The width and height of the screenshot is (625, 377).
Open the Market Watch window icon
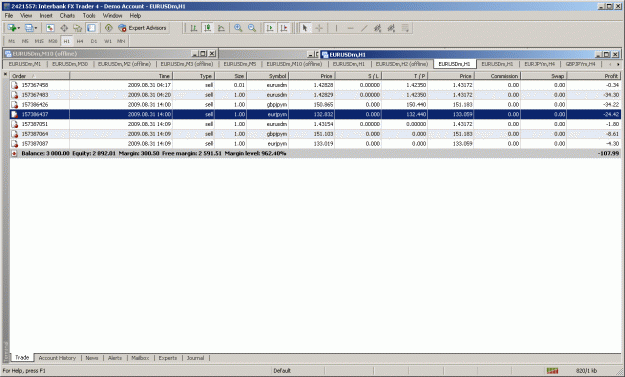click(50, 28)
